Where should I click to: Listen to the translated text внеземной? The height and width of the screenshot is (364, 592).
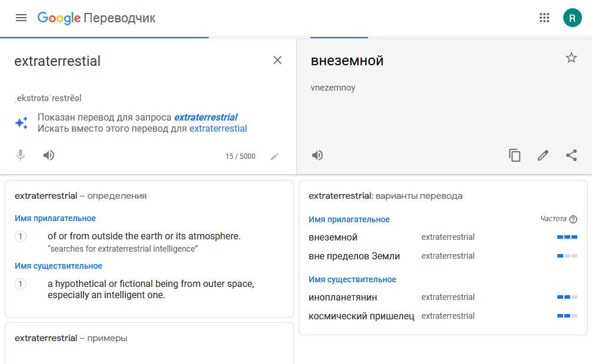pos(317,155)
